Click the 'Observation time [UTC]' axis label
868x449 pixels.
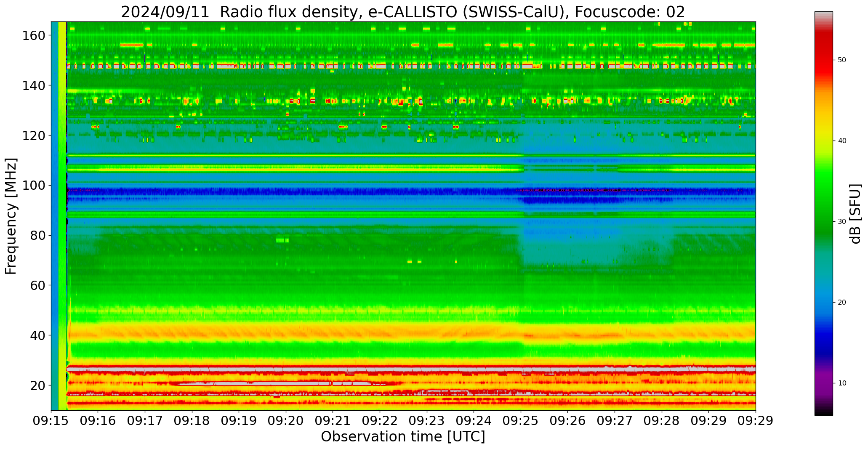coord(403,436)
